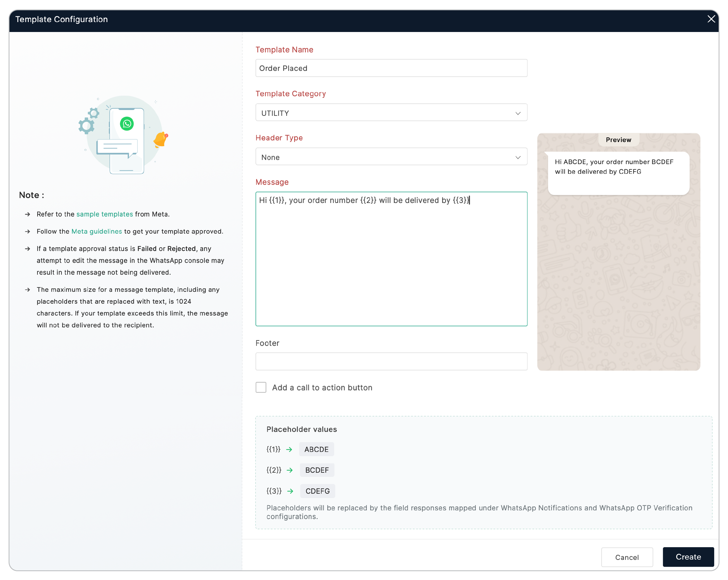Click the green arrow next to {{1}}
Image resolution: width=728 pixels, height=580 pixels.
(x=289, y=450)
